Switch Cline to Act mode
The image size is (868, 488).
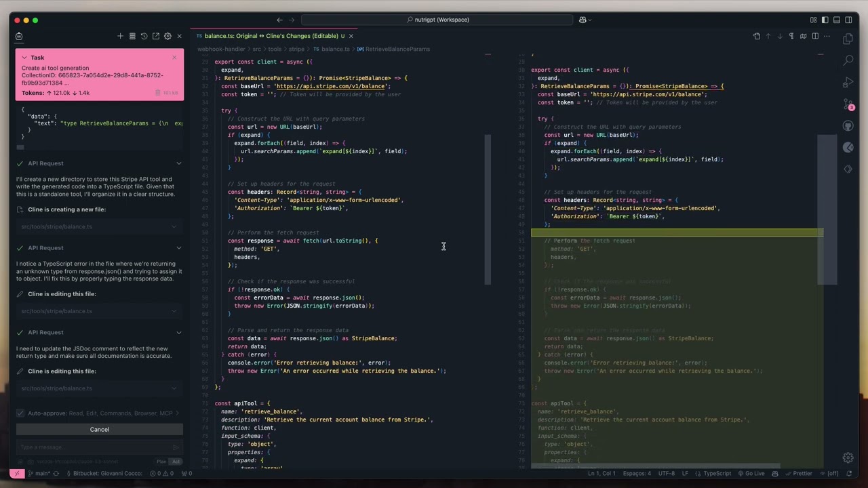tap(176, 462)
